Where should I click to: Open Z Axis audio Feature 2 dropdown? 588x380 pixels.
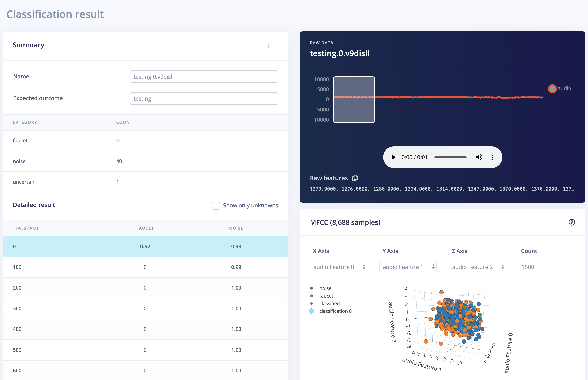477,267
